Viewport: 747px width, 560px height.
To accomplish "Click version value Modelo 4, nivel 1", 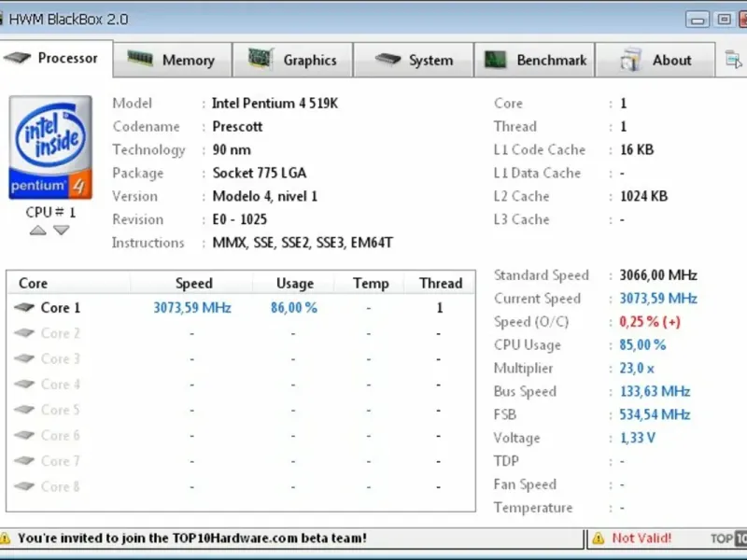I will (265, 196).
